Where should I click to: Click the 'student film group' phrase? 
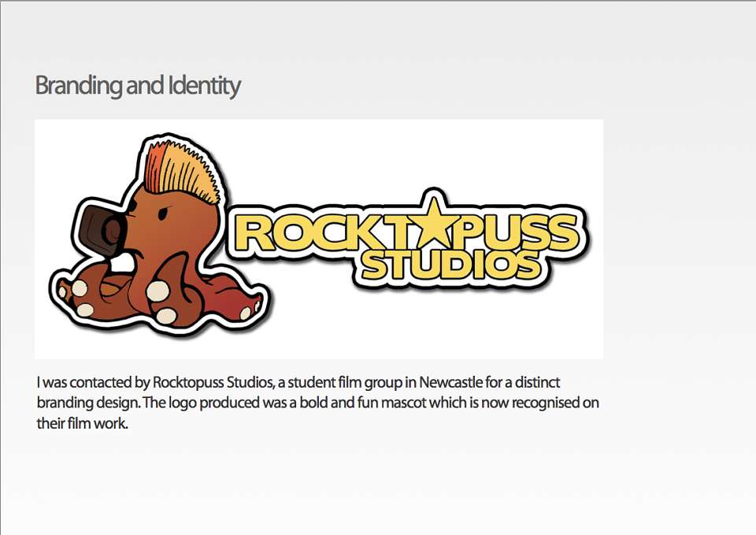[x=345, y=383]
